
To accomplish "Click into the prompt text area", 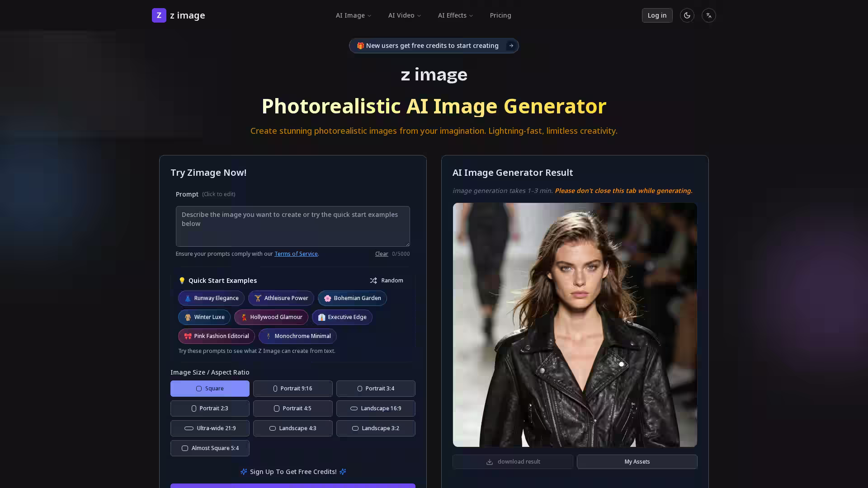I will [x=292, y=226].
